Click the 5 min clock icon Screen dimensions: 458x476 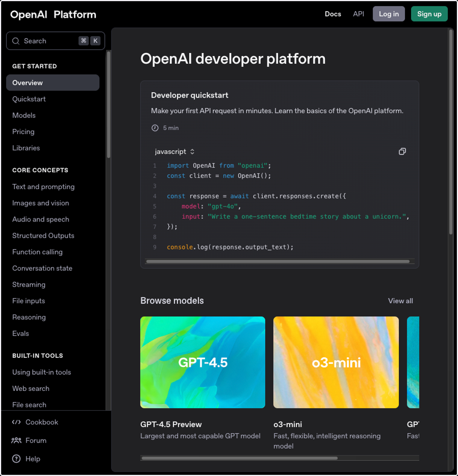click(155, 128)
